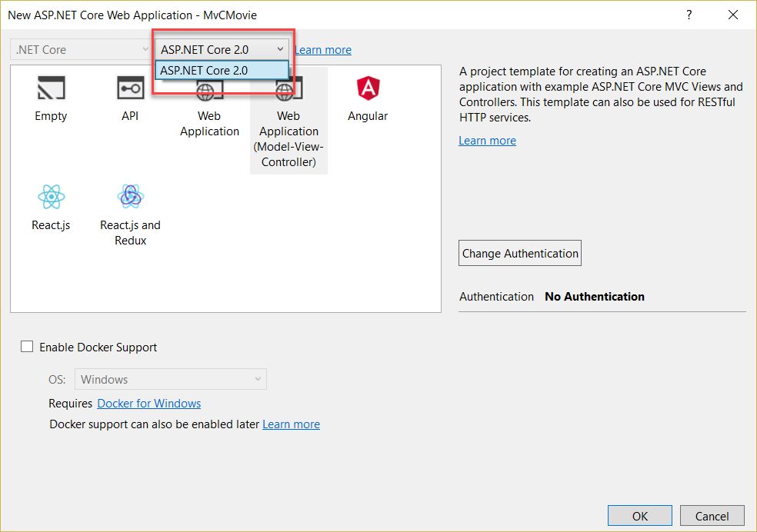757x532 pixels.
Task: Click Learn more link beside version dropdown
Action: tap(323, 50)
